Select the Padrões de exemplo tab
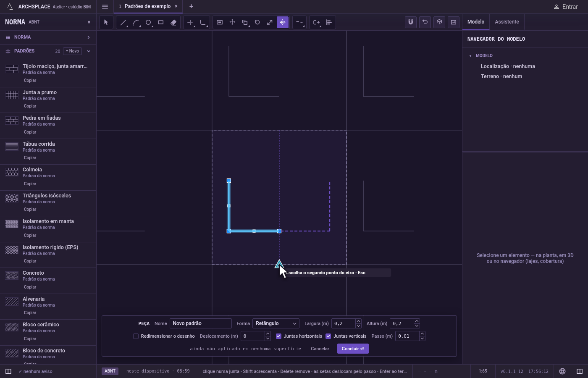The width and height of the screenshot is (588, 378). [147, 6]
